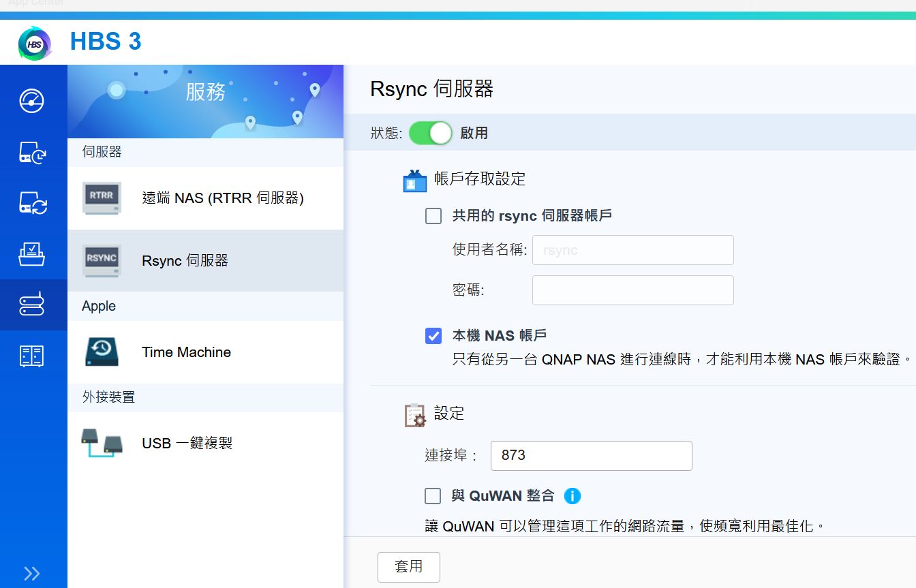Click the 本機 NAS 帳戶 note text

682,359
